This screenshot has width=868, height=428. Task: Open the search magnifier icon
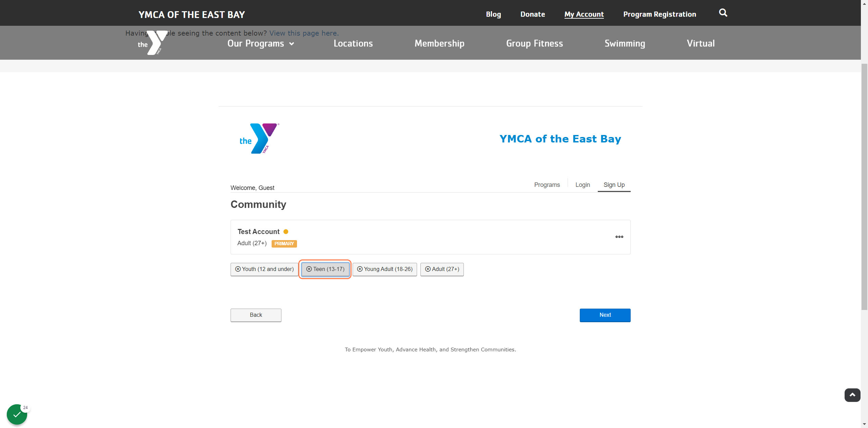(723, 13)
